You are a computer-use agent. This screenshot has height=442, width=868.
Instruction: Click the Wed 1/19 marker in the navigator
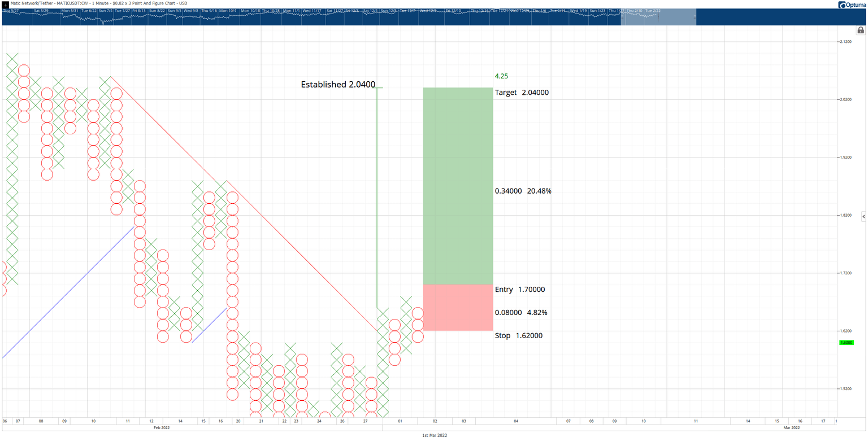click(x=579, y=11)
